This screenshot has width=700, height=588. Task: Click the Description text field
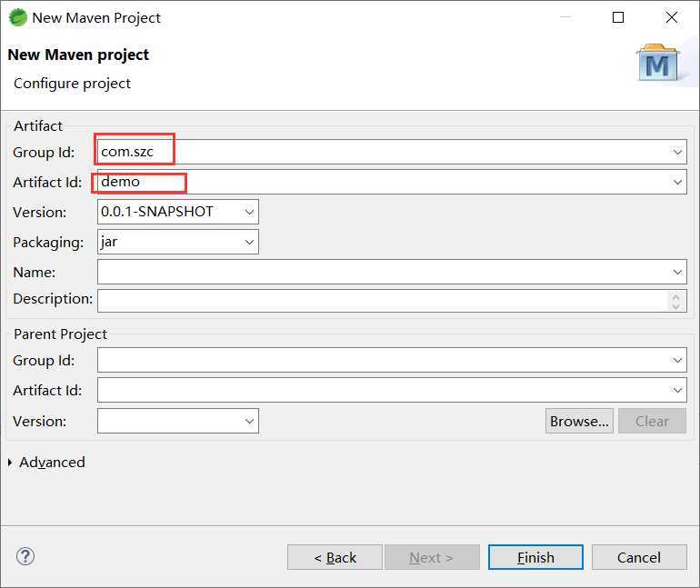[x=382, y=300]
